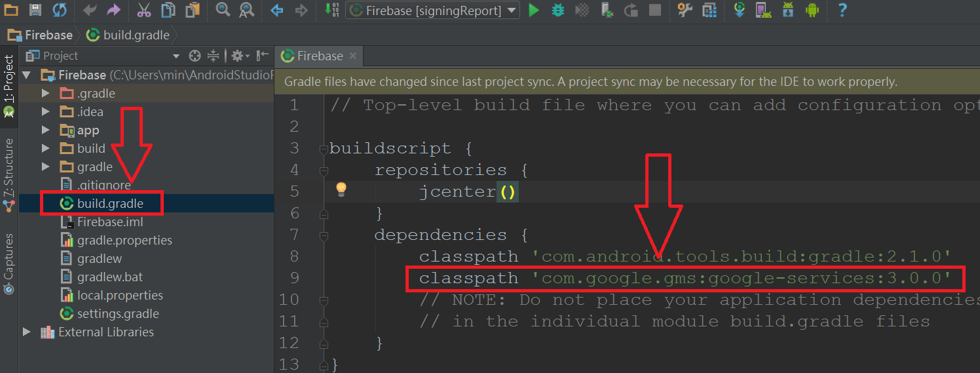This screenshot has height=373, width=980.
Task: Select local.properties file
Action: pos(111,295)
